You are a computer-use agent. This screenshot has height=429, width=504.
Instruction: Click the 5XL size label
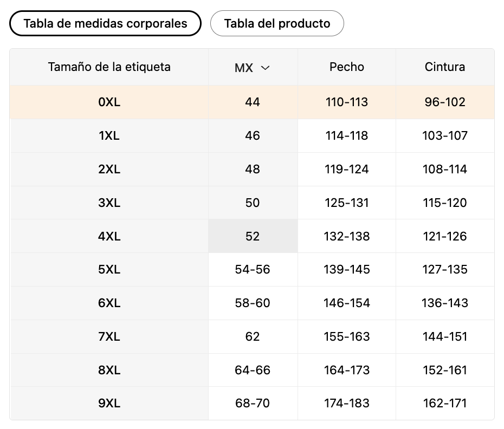(109, 269)
